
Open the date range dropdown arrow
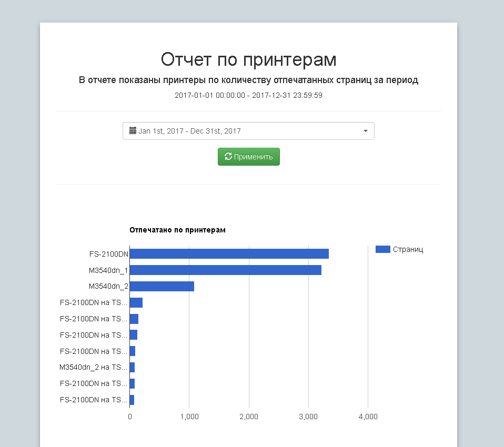pyautogui.click(x=365, y=131)
